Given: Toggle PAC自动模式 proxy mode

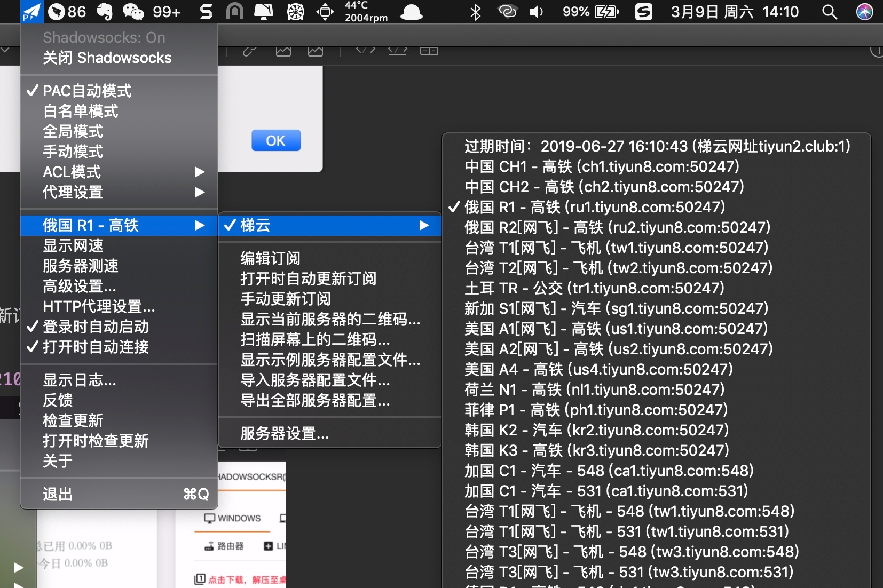Looking at the screenshot, I should coord(87,91).
